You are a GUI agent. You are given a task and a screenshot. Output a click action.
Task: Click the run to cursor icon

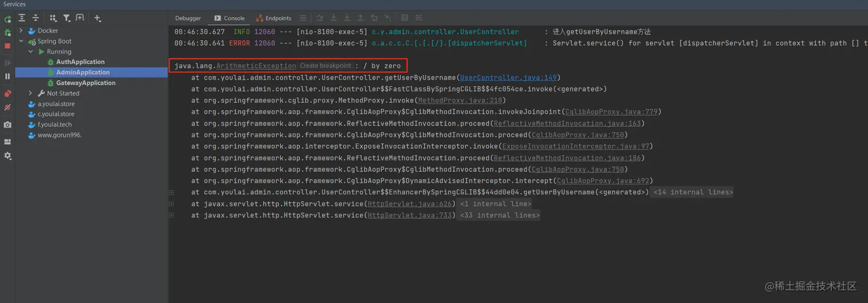point(388,18)
